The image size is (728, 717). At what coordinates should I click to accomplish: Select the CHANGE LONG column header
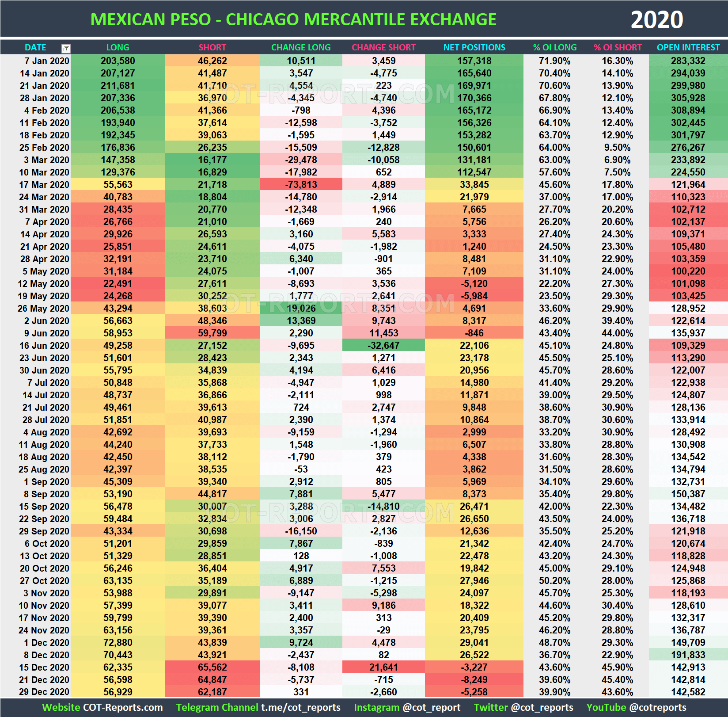click(x=301, y=47)
